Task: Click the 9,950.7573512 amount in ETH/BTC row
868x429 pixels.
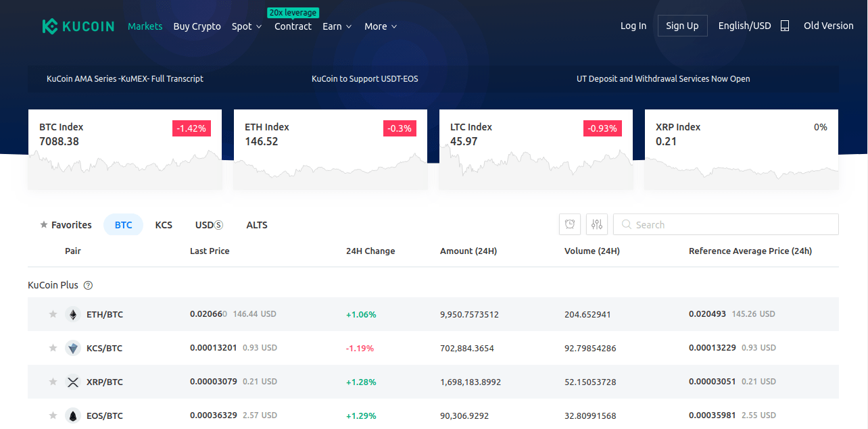Action: pyautogui.click(x=469, y=314)
